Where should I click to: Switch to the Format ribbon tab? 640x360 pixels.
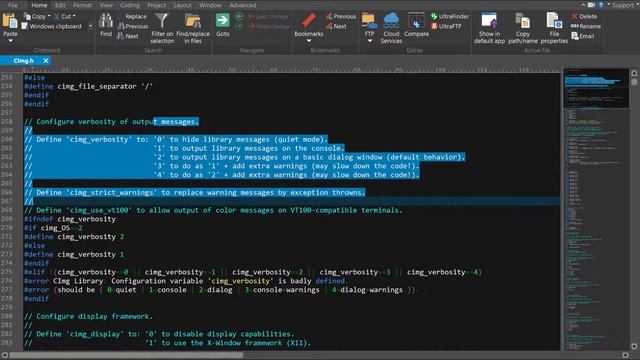pyautogui.click(x=82, y=5)
